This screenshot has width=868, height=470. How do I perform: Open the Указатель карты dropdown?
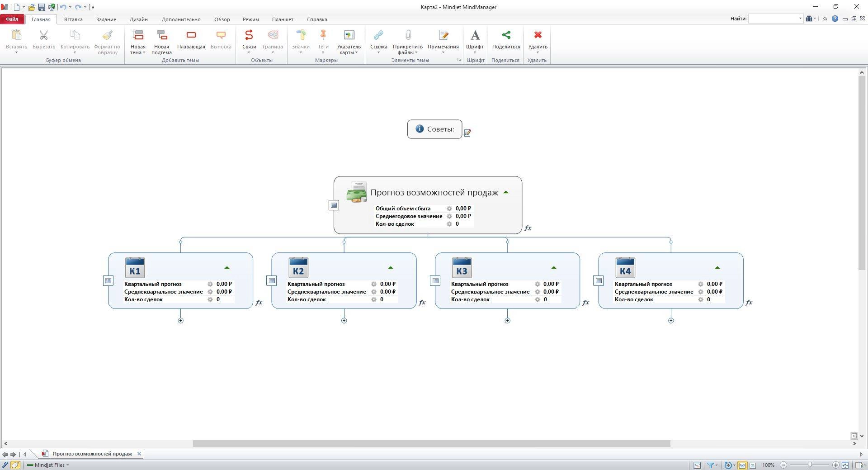[x=356, y=53]
